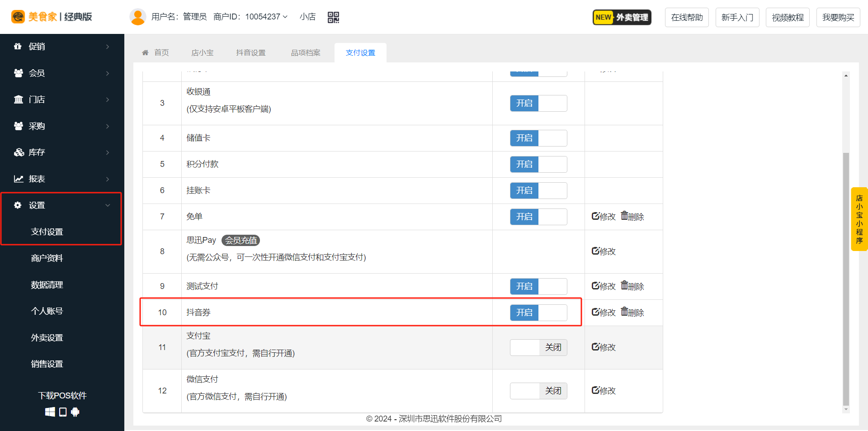Open 数据清理 in the sidebar
The width and height of the screenshot is (868, 431).
[47, 285]
